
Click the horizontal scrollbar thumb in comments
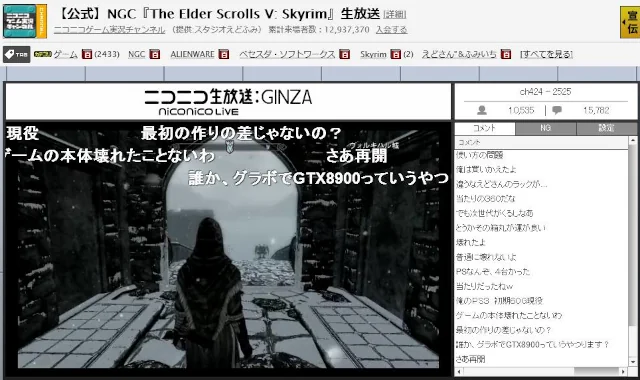click(597, 372)
